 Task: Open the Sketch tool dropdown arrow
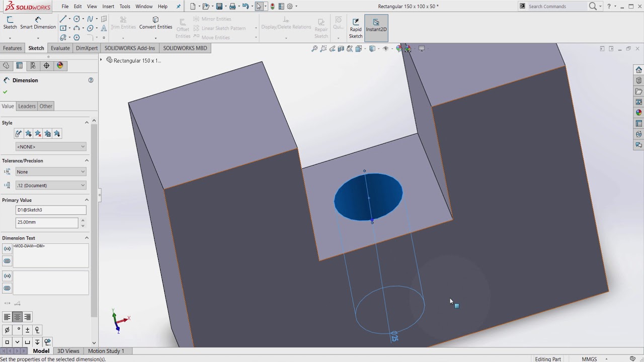coord(10,38)
